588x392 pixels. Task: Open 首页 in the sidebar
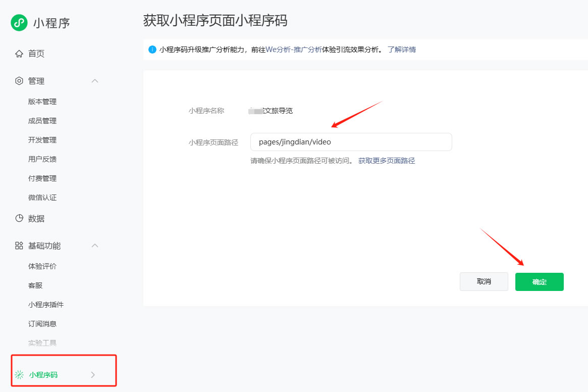click(36, 54)
